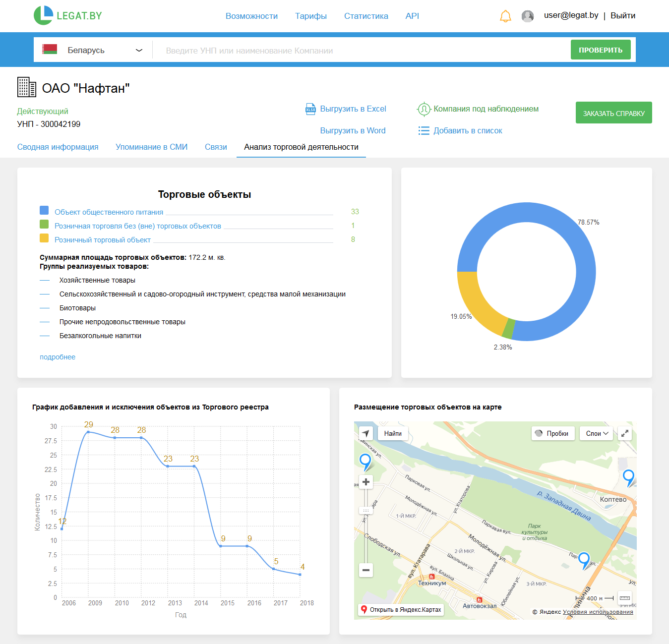
Task: Expand the map to fullscreen
Action: point(625,433)
